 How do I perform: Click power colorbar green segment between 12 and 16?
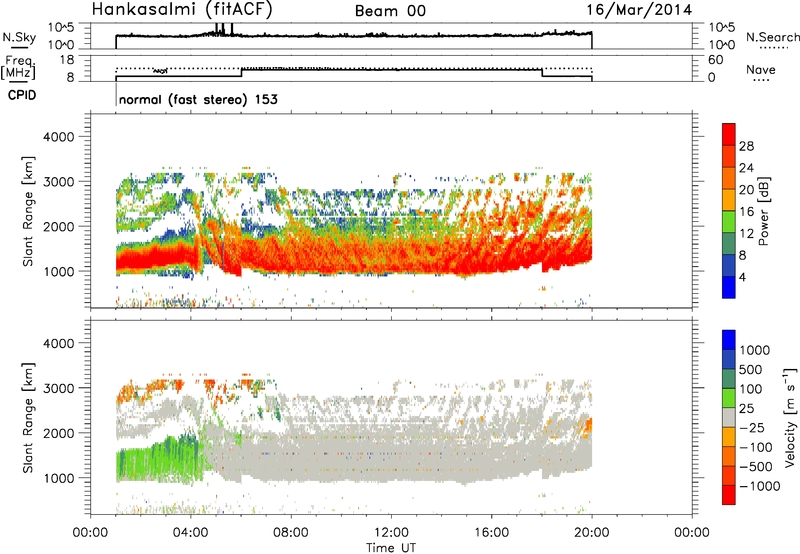tap(729, 221)
